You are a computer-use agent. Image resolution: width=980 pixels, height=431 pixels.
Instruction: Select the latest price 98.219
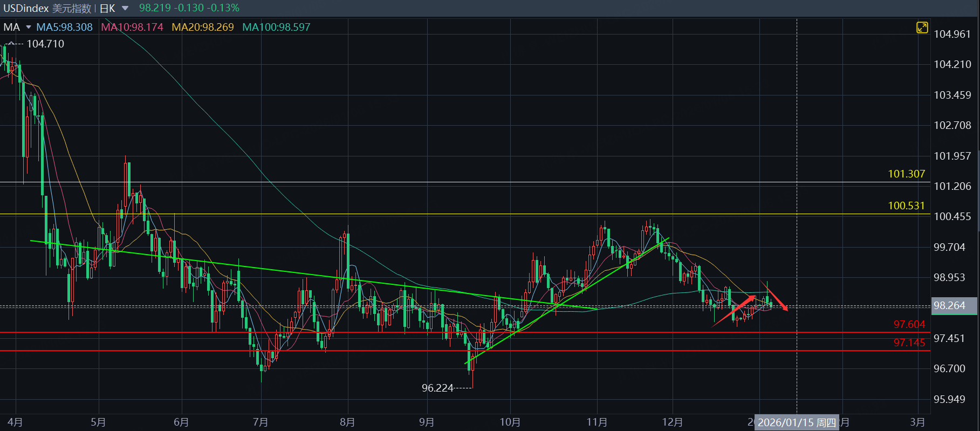tap(155, 8)
